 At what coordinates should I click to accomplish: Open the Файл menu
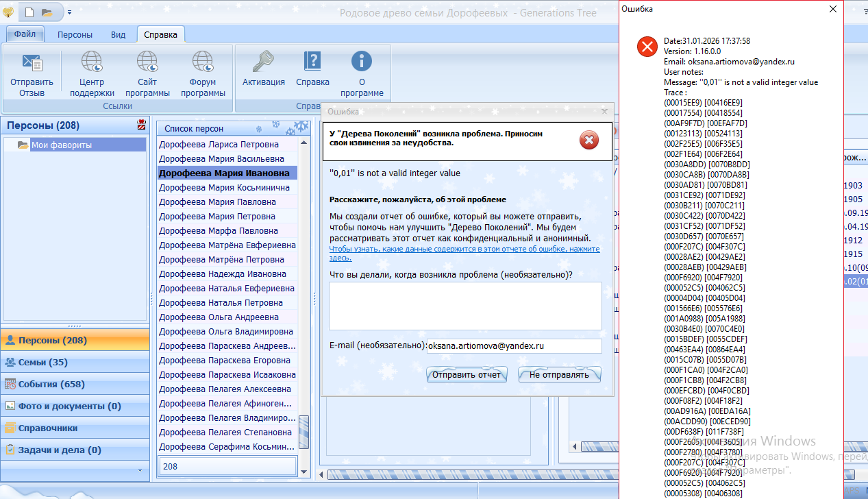pos(25,34)
